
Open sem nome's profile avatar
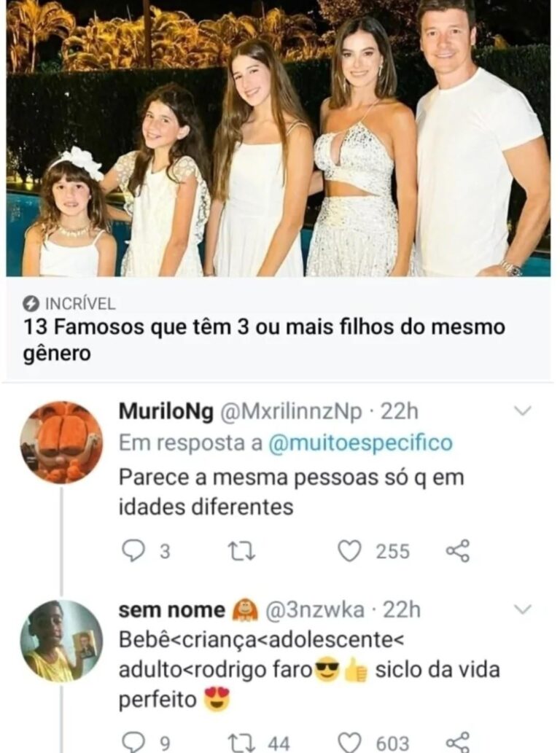coord(61,641)
